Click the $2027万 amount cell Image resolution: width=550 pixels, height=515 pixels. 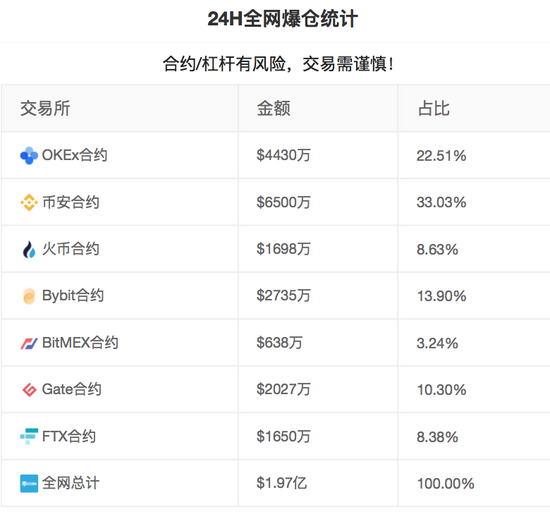click(283, 389)
